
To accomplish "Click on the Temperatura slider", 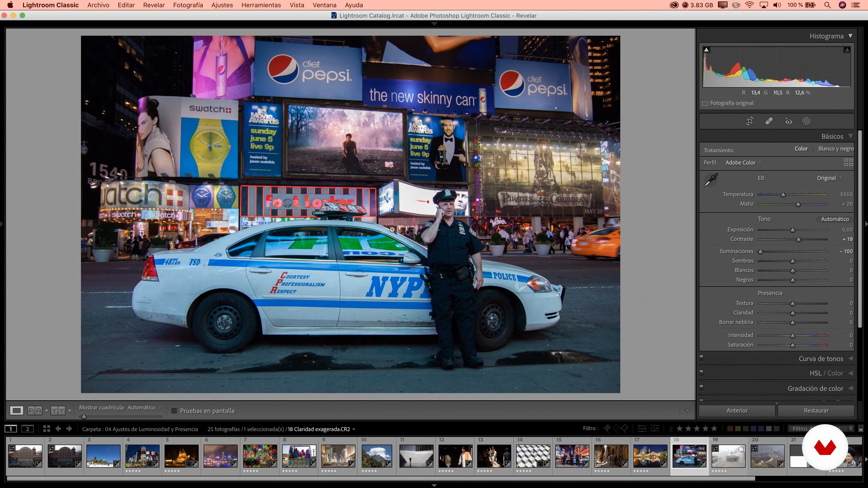I will [x=793, y=195].
